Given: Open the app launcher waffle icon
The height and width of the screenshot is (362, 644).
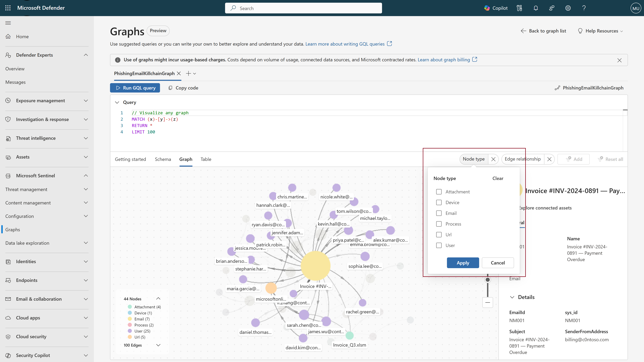Looking at the screenshot, I should pos(8,8).
